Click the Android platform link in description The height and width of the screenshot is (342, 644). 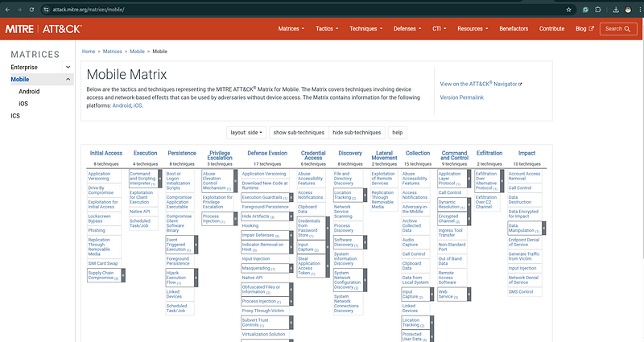tap(122, 105)
